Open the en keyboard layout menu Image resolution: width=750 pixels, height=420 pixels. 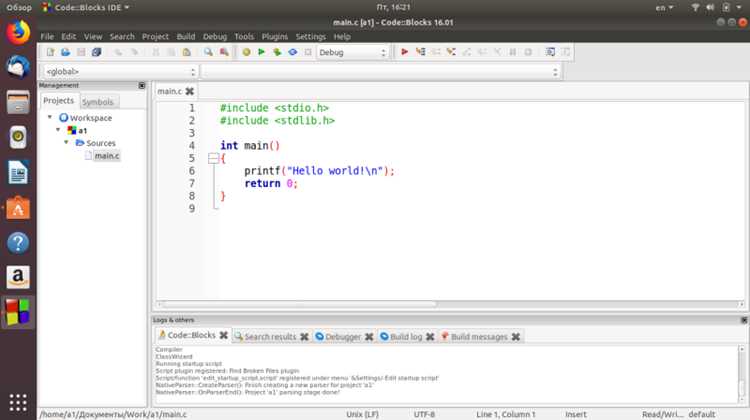coord(664,8)
